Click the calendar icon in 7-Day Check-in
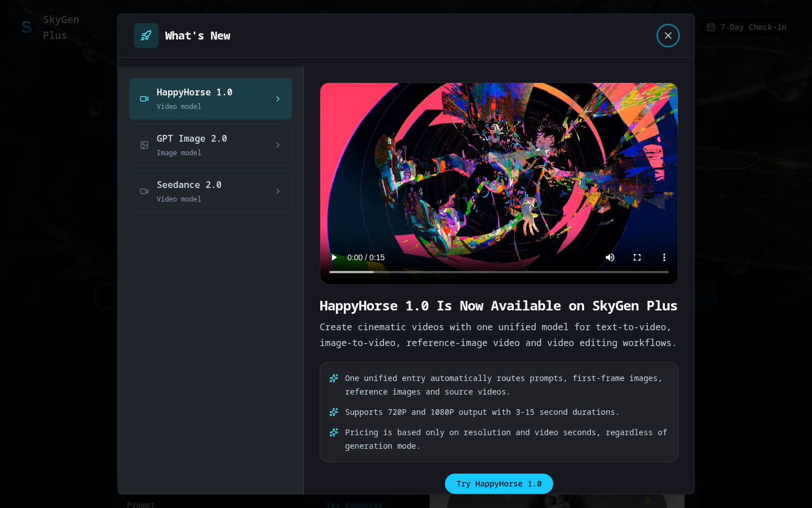This screenshot has height=508, width=812. pyautogui.click(x=711, y=27)
